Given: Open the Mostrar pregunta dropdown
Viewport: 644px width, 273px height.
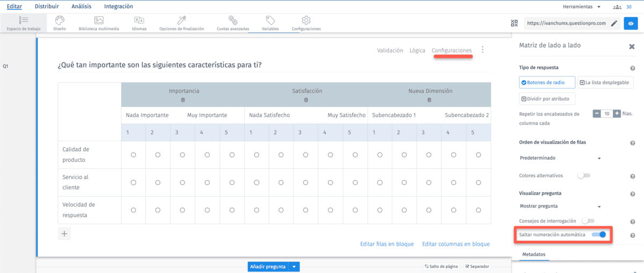Looking at the screenshot, I should [560, 206].
